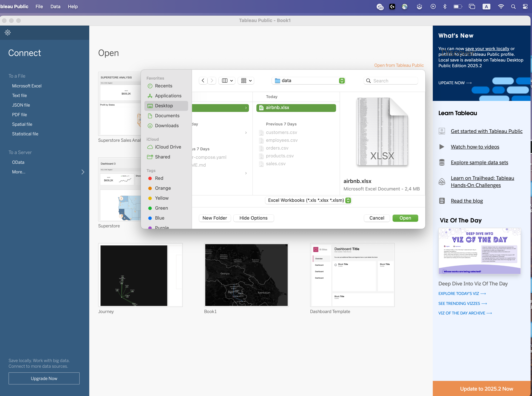Open the Shared folder in the sidebar
Viewport: 532px width, 396px height.
[162, 157]
